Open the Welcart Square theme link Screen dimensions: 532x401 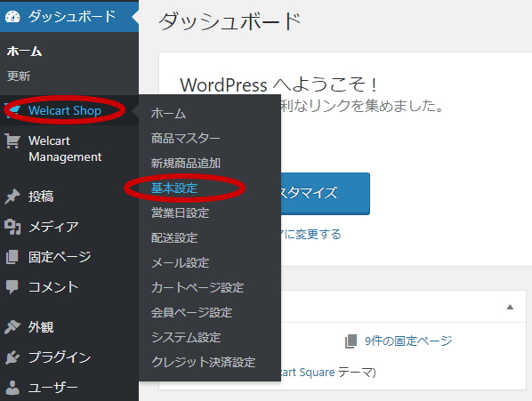coord(308,373)
